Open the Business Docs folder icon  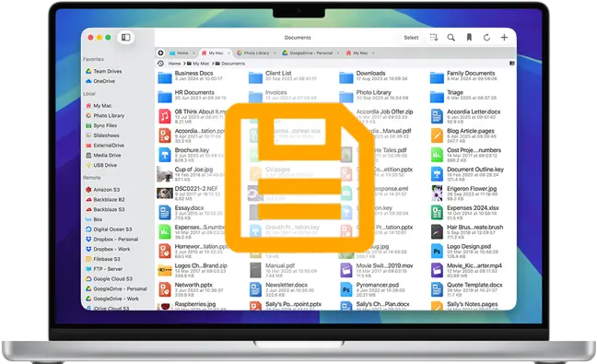click(x=165, y=77)
